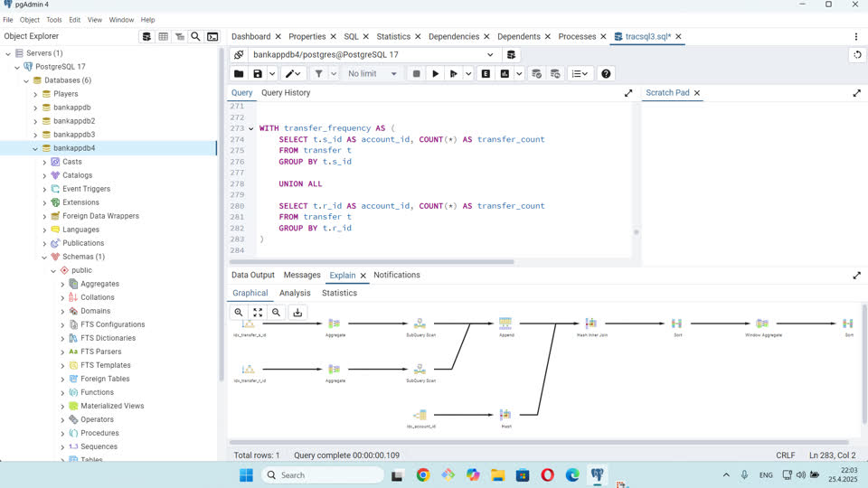This screenshot has width=868, height=488.
Task: Expand the Players database node
Action: pos(35,94)
